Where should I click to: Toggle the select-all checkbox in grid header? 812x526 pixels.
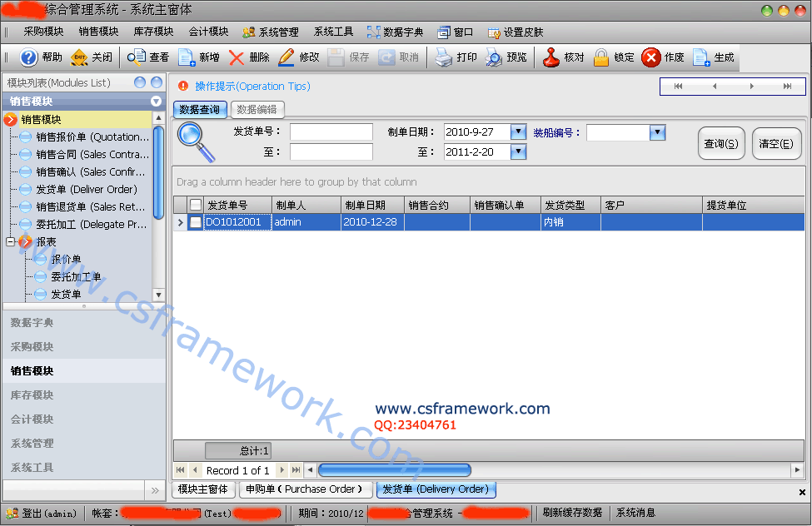coord(196,205)
